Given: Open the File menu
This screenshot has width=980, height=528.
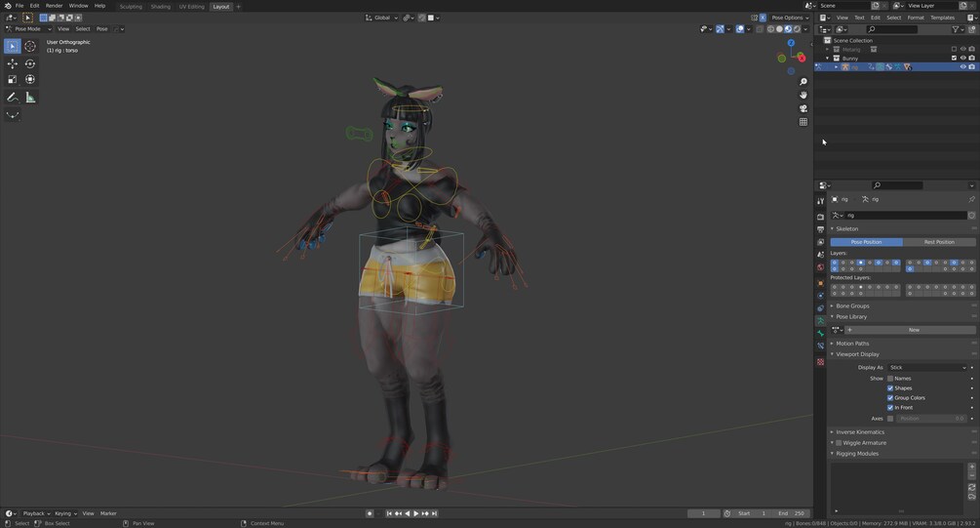Looking at the screenshot, I should point(20,6).
